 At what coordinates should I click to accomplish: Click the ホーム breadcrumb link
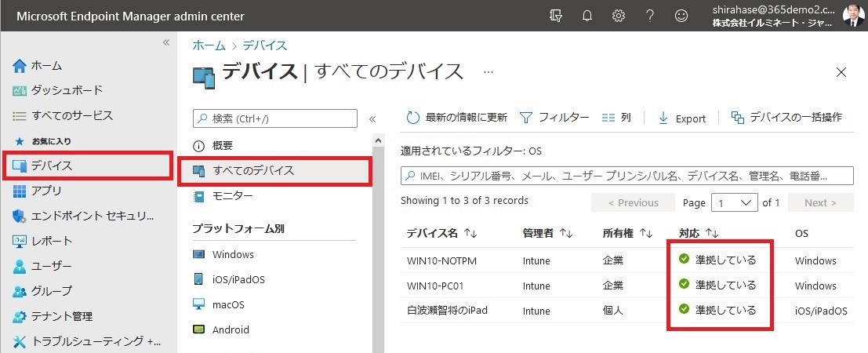(x=209, y=45)
